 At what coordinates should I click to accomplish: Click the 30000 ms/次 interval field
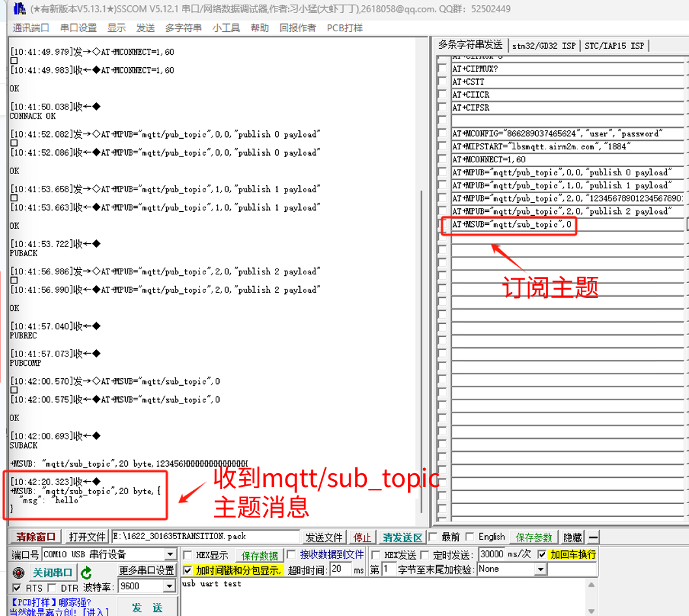[491, 554]
